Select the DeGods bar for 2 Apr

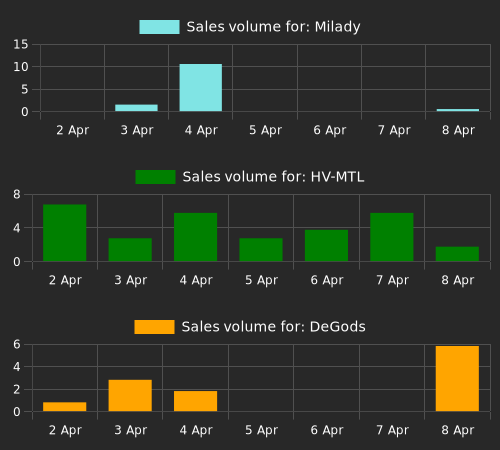65,407
